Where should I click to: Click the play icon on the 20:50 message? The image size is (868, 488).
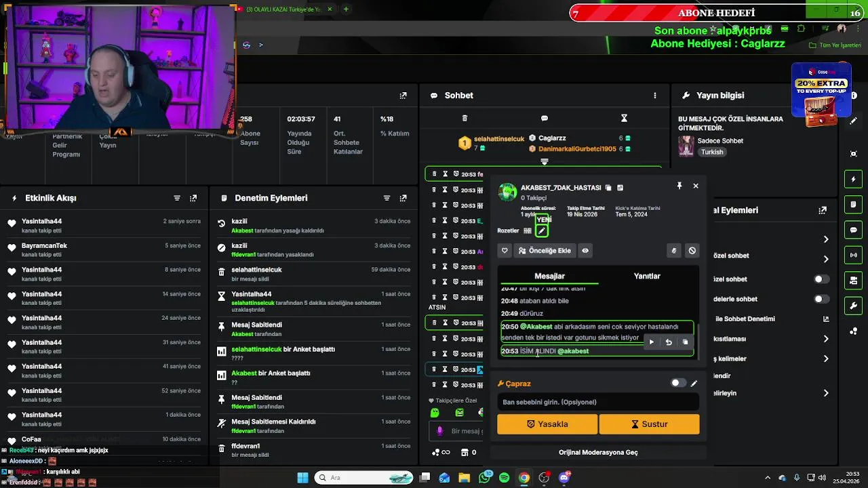[x=652, y=342]
